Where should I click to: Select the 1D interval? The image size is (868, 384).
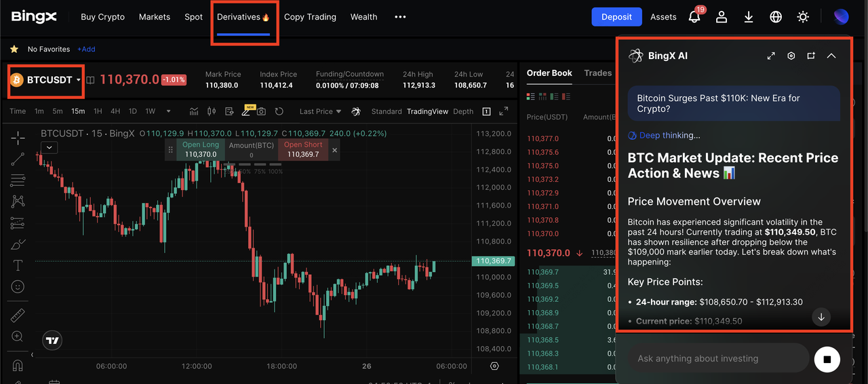point(133,111)
